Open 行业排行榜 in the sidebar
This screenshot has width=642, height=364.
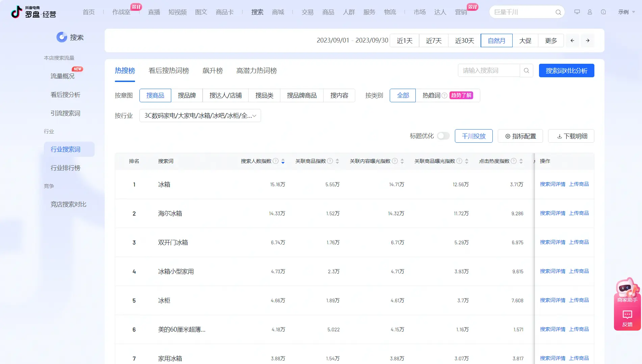click(66, 168)
